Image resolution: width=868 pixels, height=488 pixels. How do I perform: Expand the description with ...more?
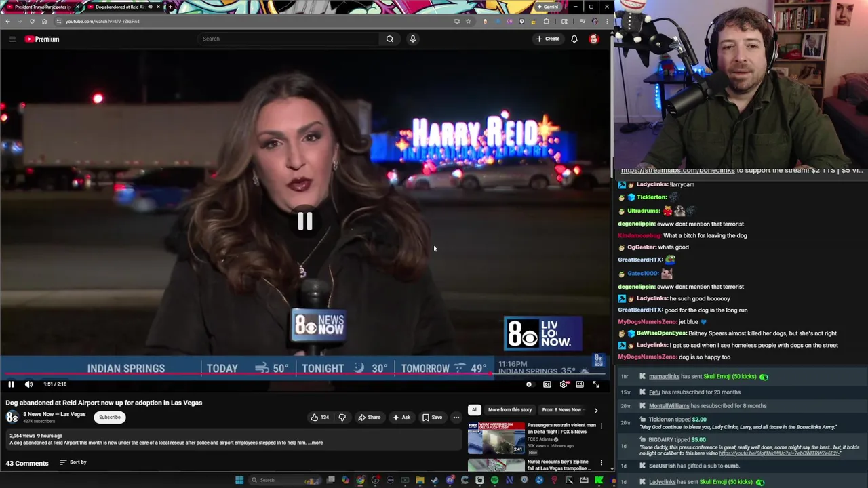316,443
